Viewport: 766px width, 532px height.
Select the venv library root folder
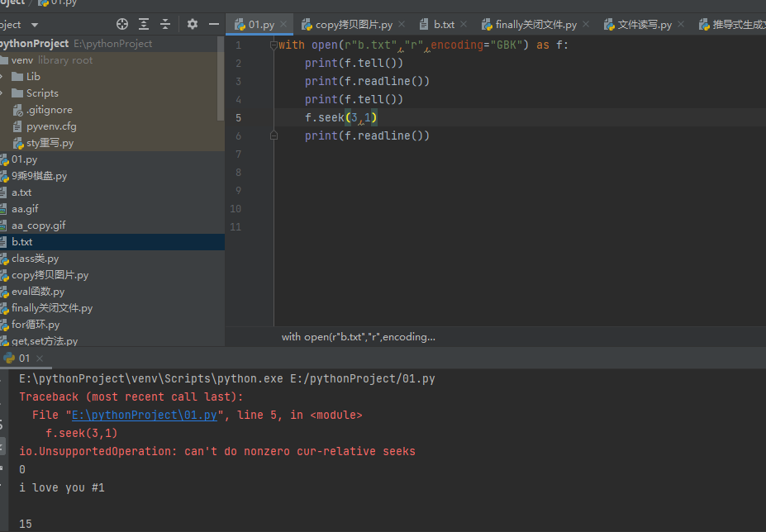pos(108,60)
